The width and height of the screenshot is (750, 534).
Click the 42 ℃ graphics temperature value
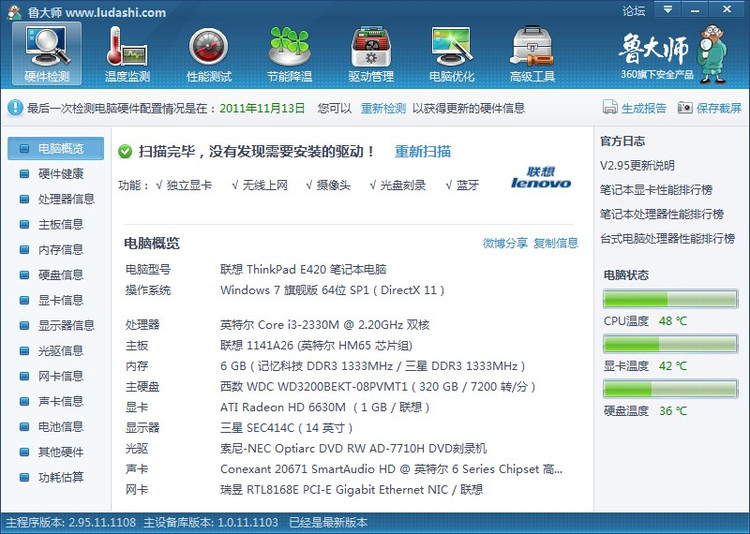coord(673,366)
